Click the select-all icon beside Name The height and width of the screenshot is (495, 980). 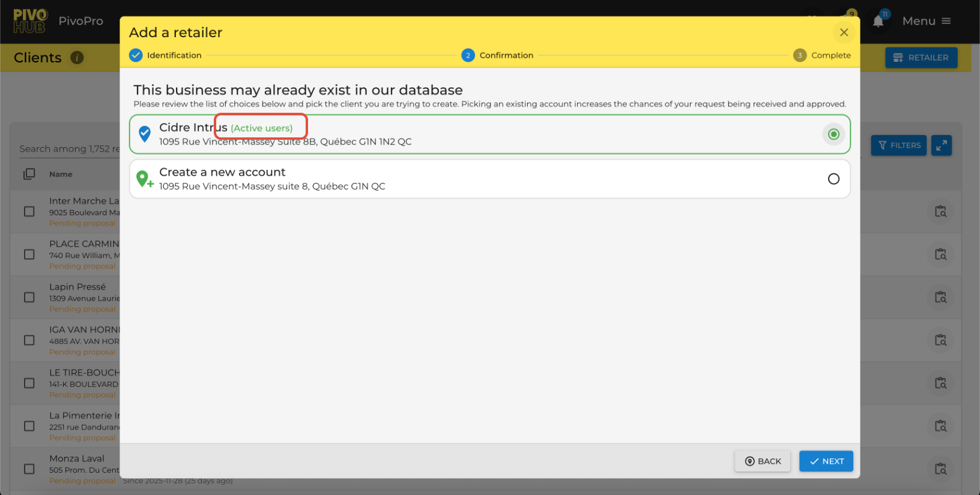coord(29,174)
